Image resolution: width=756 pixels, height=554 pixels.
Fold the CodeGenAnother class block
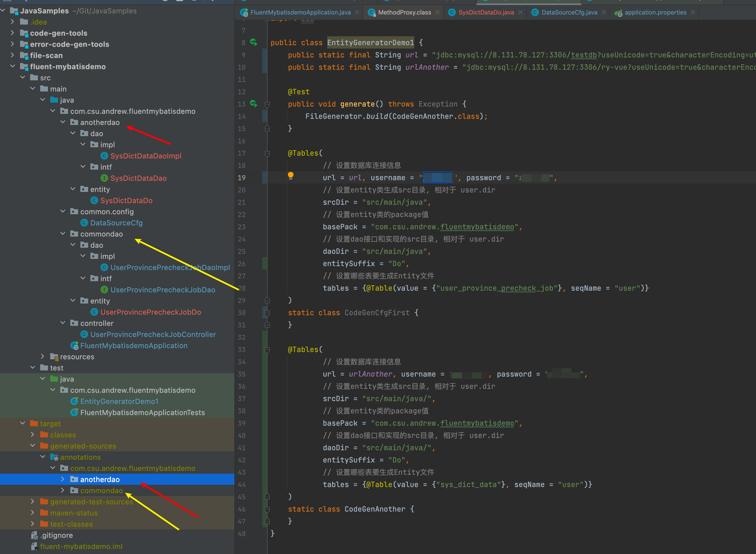click(x=267, y=509)
